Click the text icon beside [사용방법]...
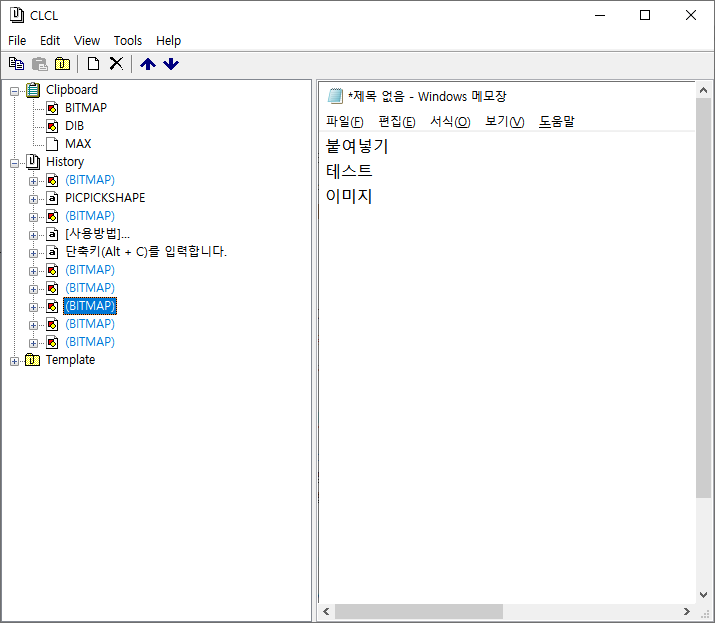Screen dimensions: 715x623 click(x=52, y=234)
